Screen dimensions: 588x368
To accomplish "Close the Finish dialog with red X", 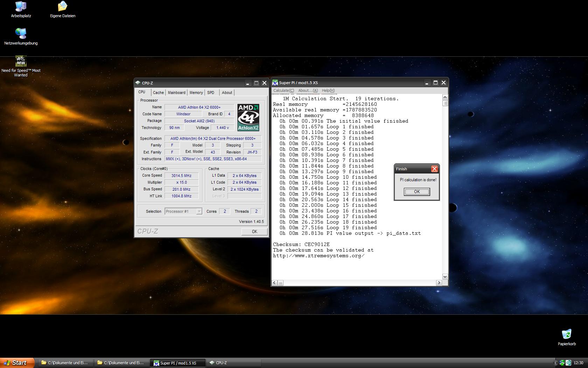I will point(434,169).
